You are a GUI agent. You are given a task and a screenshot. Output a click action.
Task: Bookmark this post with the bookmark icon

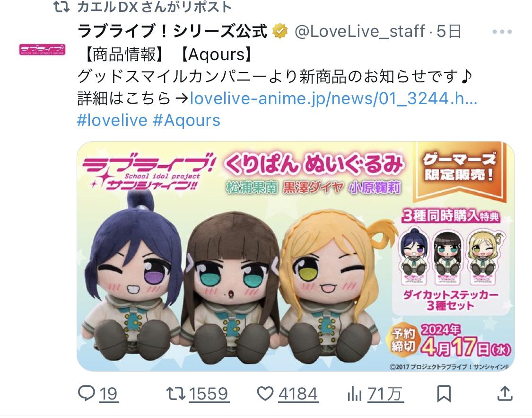444,394
